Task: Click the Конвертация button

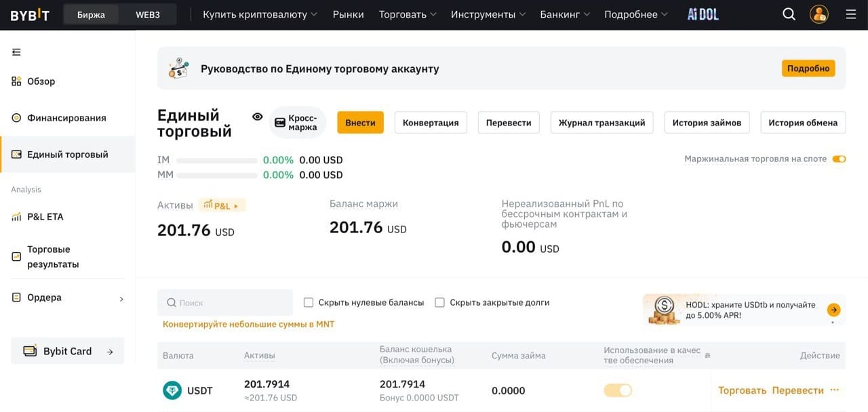Action: pos(431,123)
